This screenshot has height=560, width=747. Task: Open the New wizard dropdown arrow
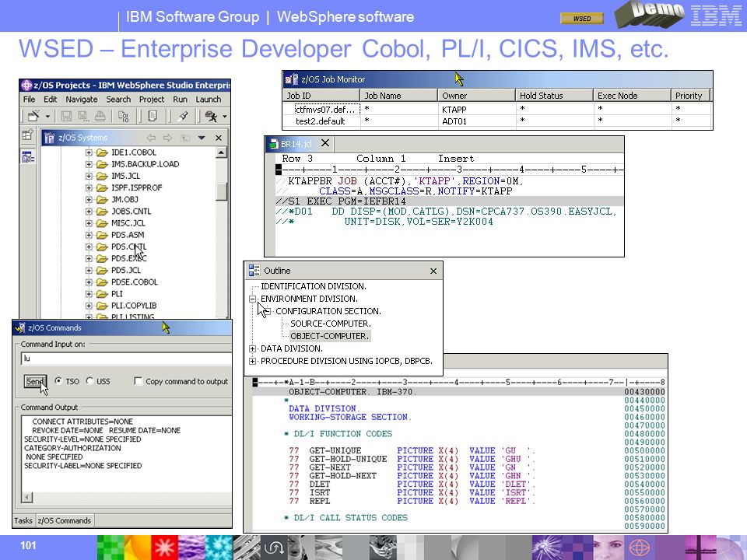pos(47,116)
